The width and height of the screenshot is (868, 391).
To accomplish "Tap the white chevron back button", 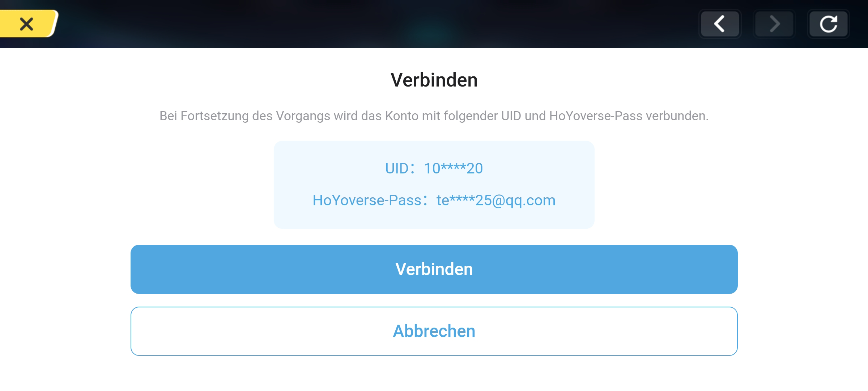I will point(720,24).
